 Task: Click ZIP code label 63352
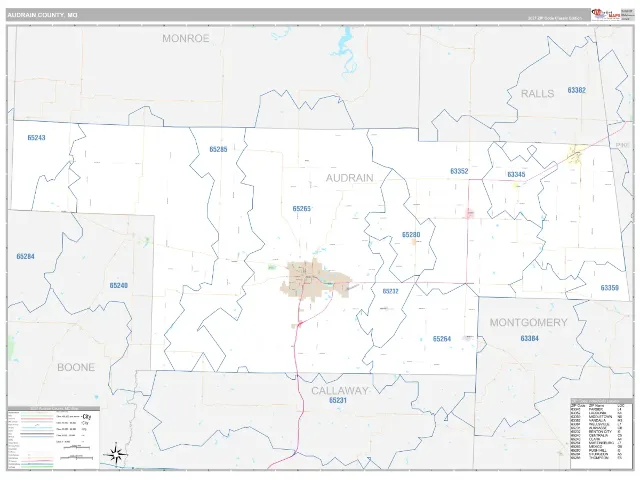coord(459,171)
